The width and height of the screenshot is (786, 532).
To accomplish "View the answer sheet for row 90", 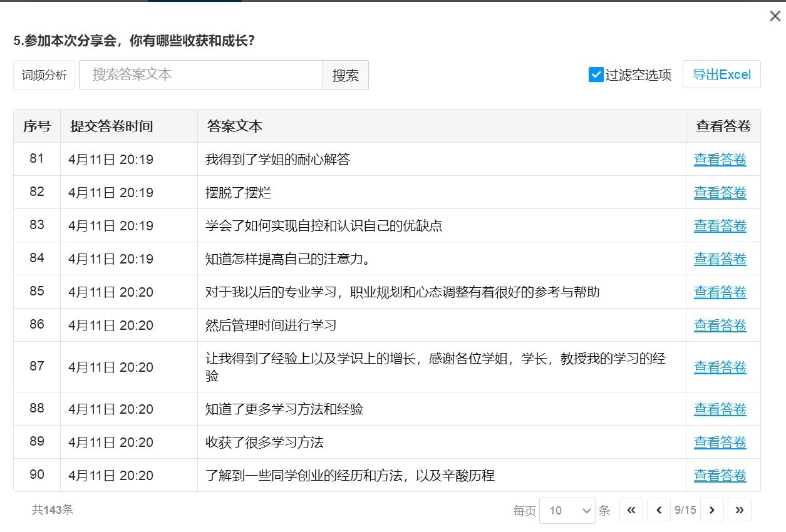I will coord(720,476).
